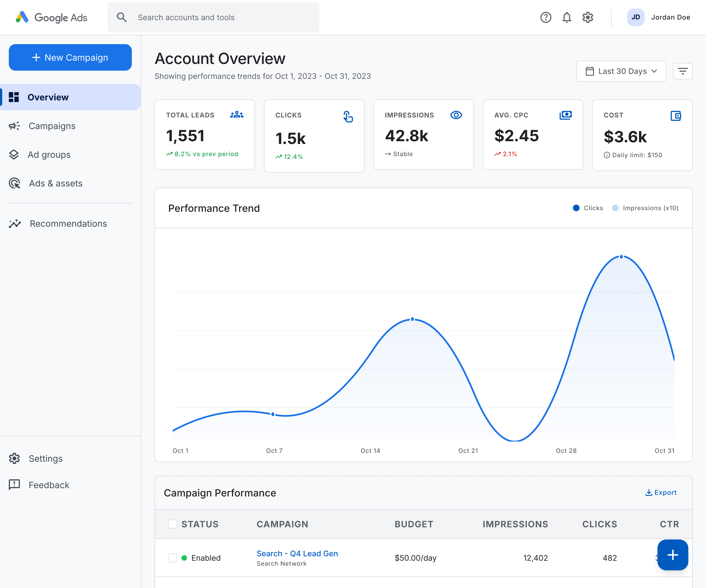Click the Cost value $3.6k
The image size is (706, 588).
625,137
